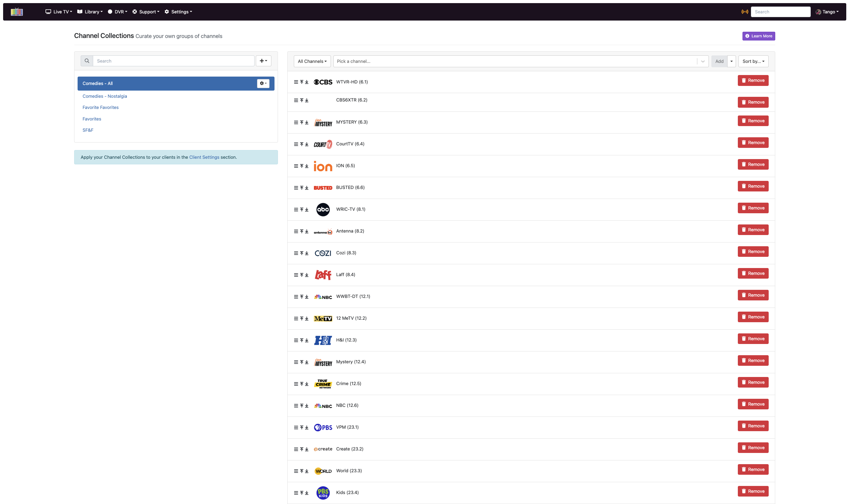Move CBS6XTR (6.2) to top of list
850x504 pixels.
pos(302,100)
